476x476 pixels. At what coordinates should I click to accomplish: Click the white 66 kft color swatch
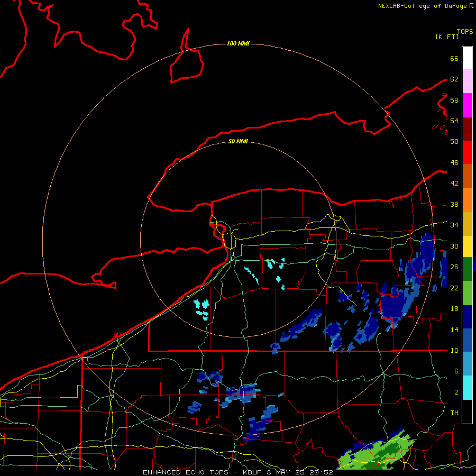click(467, 58)
